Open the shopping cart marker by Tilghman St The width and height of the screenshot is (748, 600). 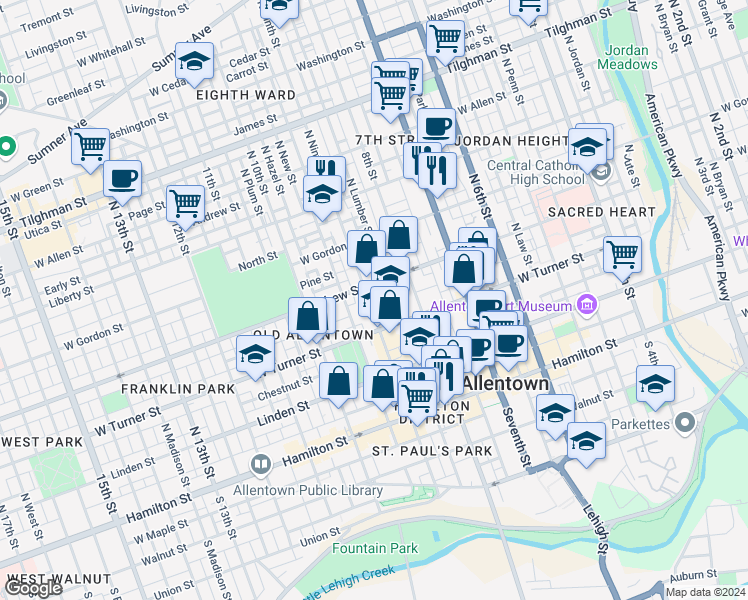(x=446, y=40)
